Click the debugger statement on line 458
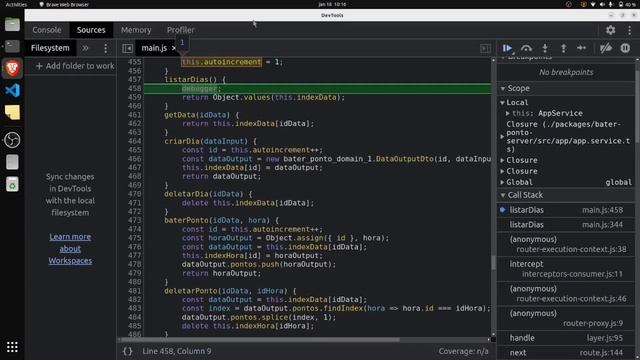 201,89
